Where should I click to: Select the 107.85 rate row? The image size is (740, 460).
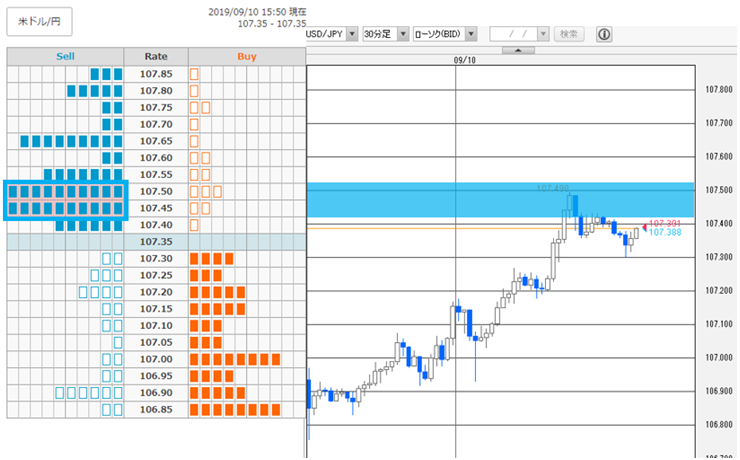[156, 74]
